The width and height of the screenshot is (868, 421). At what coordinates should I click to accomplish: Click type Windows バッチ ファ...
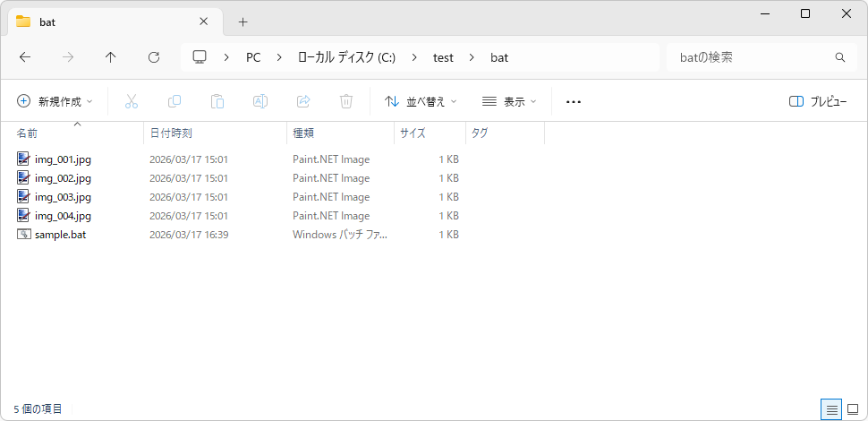pyautogui.click(x=340, y=235)
